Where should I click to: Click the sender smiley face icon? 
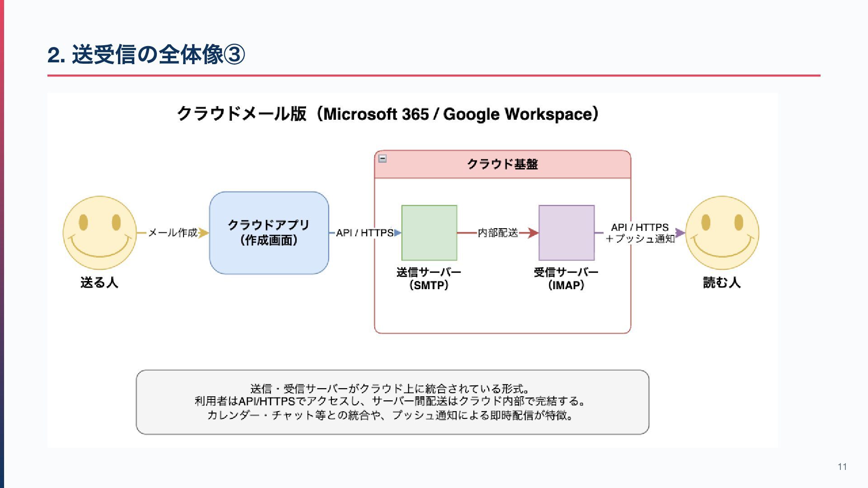[x=99, y=233]
